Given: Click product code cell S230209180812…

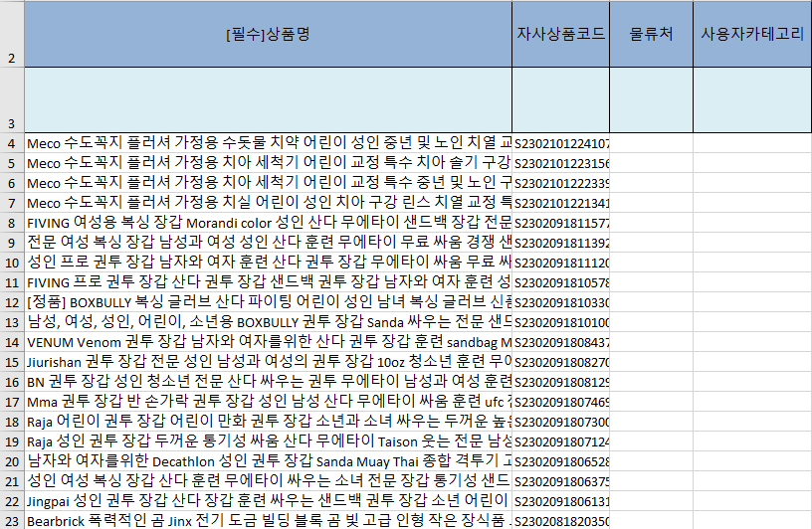Looking at the screenshot, I should pos(561,382).
